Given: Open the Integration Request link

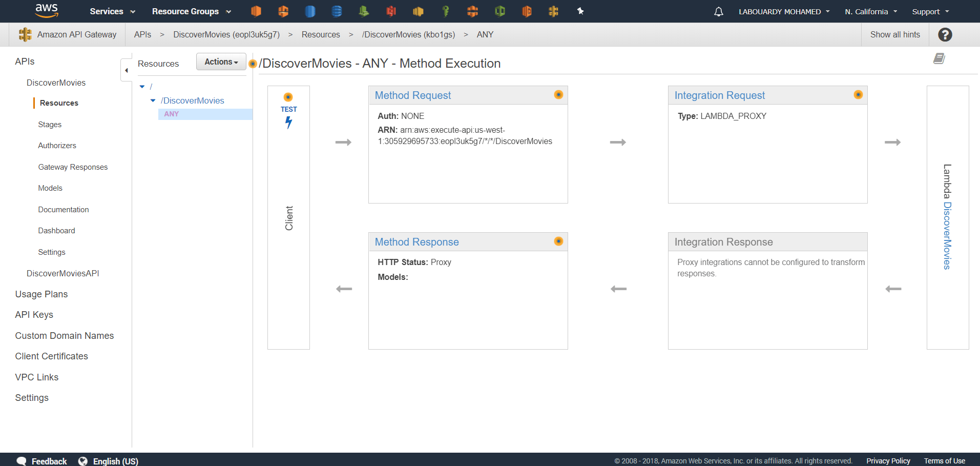Looking at the screenshot, I should (x=719, y=95).
